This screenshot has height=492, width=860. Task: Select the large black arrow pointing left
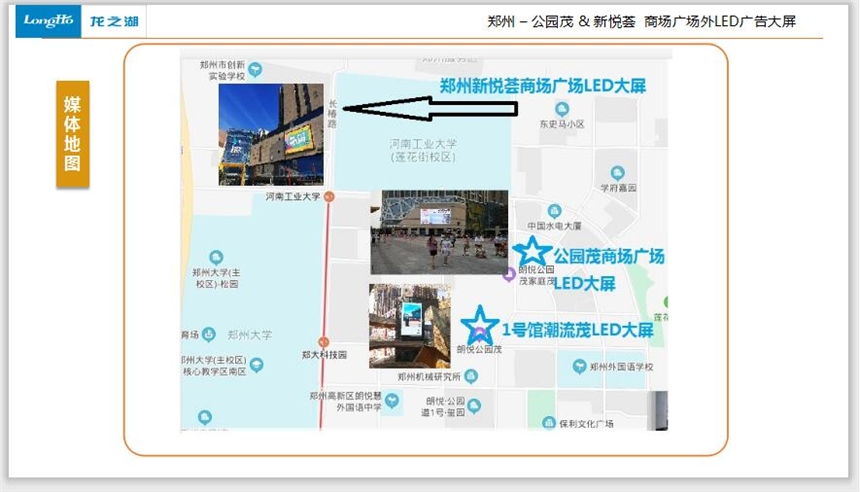[x=428, y=108]
